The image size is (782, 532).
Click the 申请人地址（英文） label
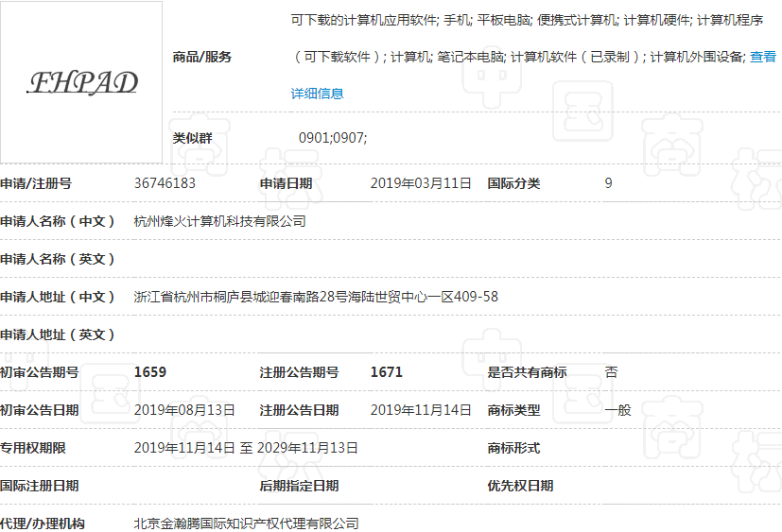[x=58, y=335]
